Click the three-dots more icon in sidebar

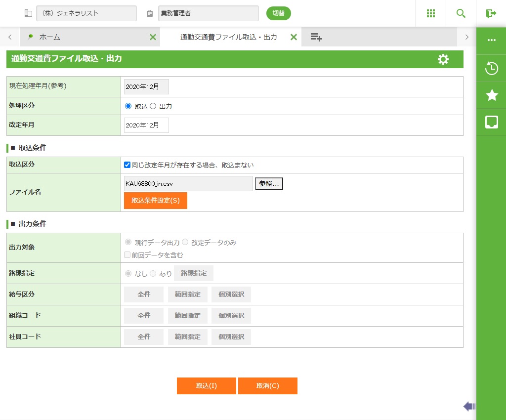click(492, 40)
